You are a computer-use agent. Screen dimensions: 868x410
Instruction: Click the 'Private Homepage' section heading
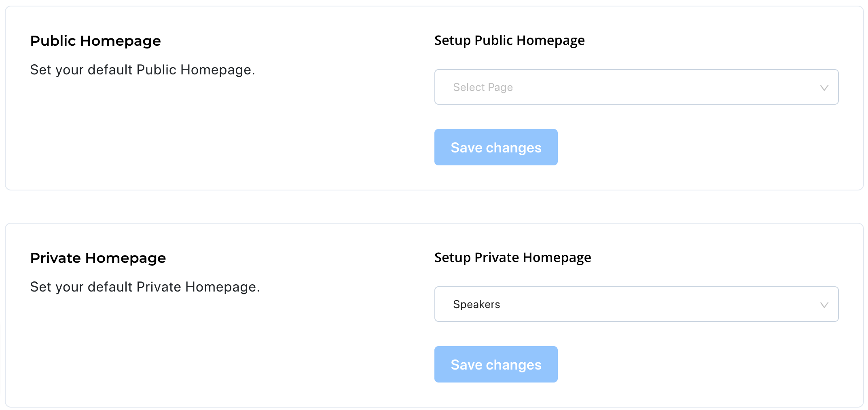(x=98, y=258)
